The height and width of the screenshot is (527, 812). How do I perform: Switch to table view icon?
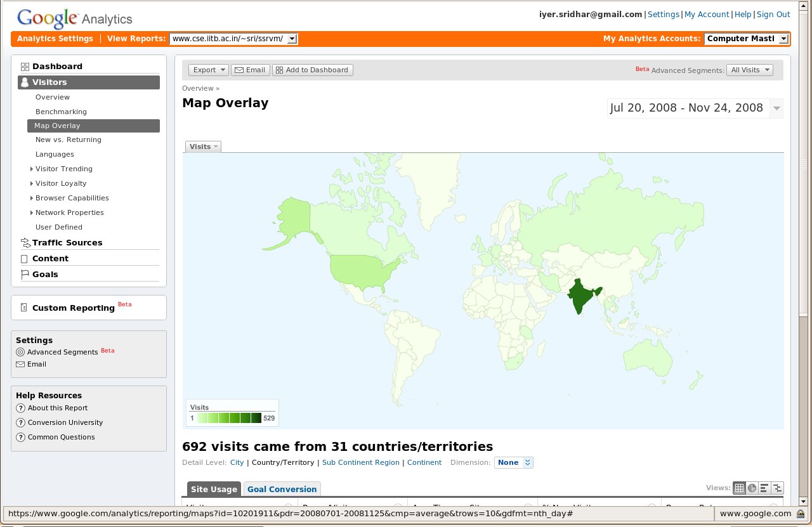739,488
